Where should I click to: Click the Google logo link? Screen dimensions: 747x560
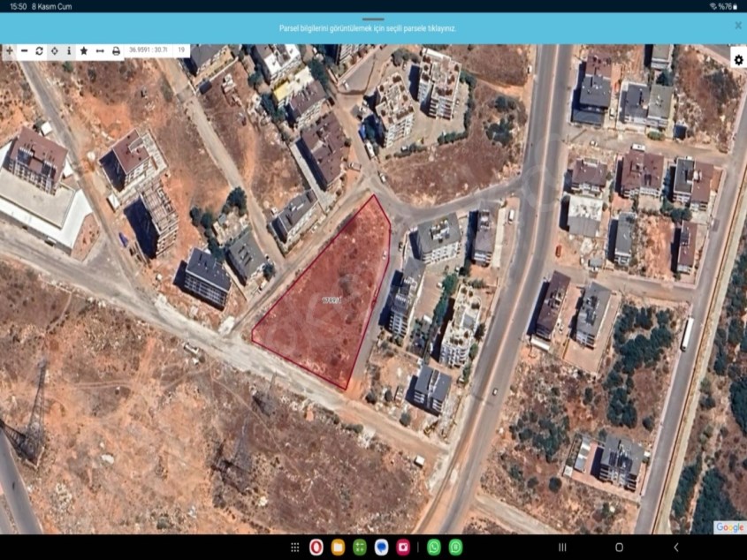tap(729, 527)
